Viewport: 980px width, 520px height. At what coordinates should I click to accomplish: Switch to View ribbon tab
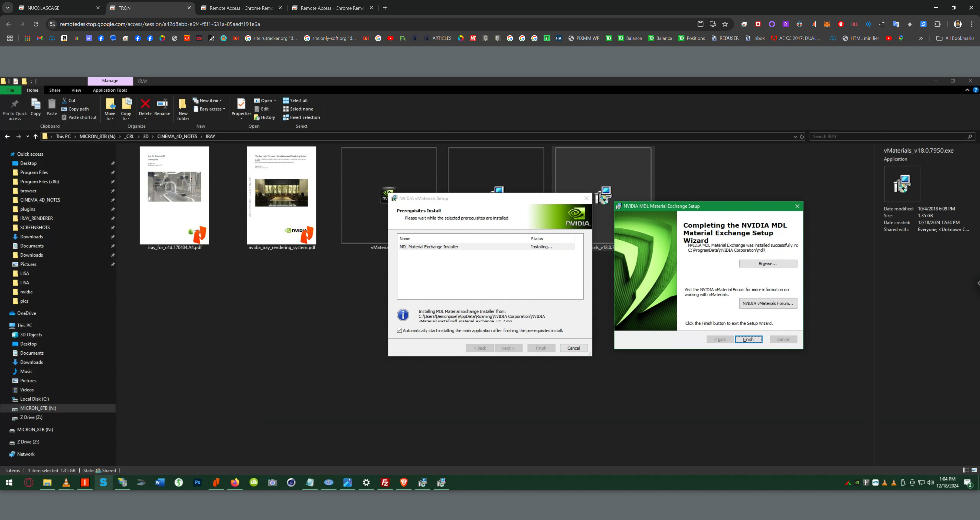tap(76, 90)
